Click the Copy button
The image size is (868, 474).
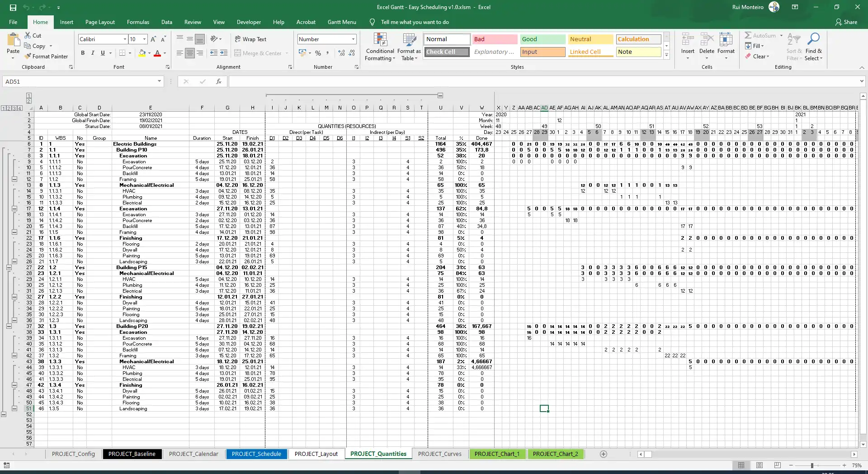click(35, 46)
